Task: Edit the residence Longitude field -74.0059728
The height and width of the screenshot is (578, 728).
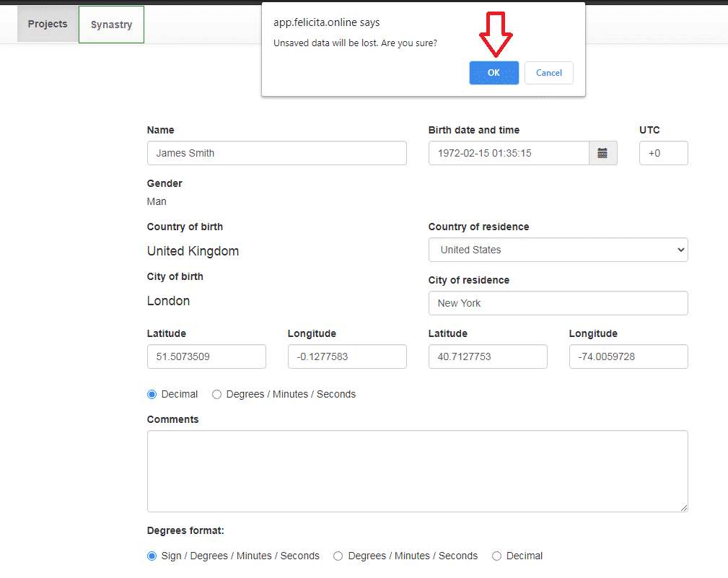Action: pyautogui.click(x=628, y=356)
